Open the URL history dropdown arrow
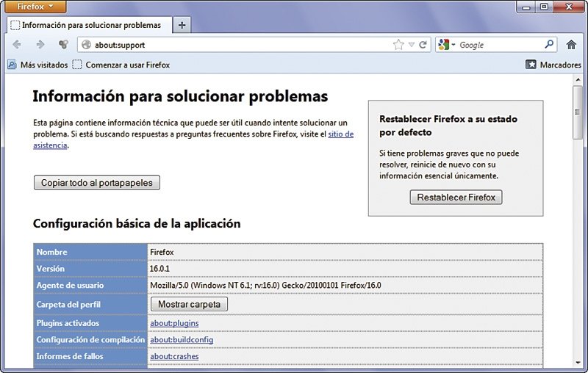 coord(412,45)
